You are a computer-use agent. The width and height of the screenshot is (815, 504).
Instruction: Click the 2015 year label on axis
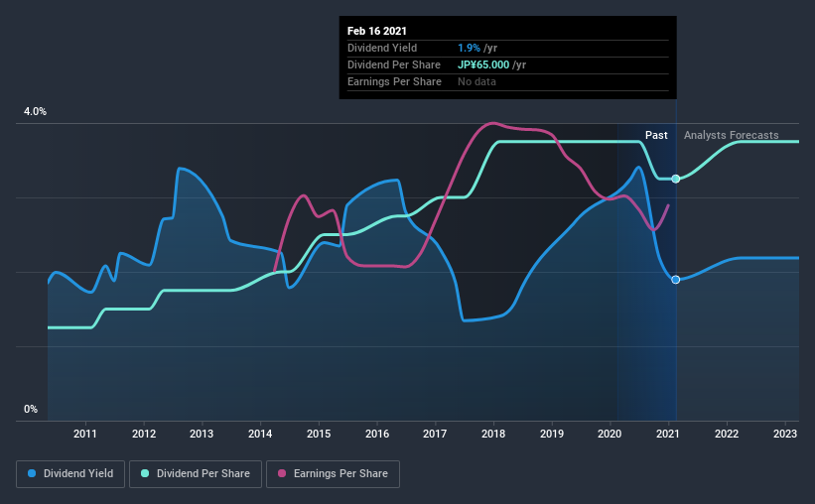(x=319, y=434)
